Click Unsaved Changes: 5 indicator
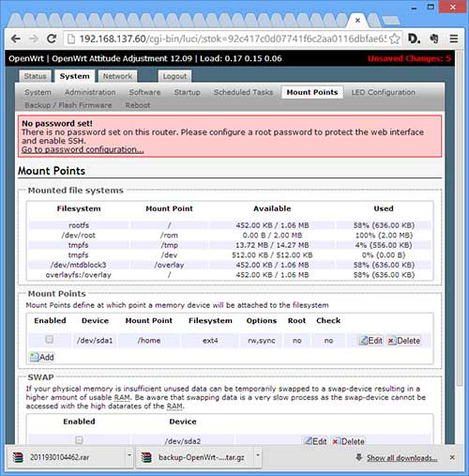 point(409,58)
